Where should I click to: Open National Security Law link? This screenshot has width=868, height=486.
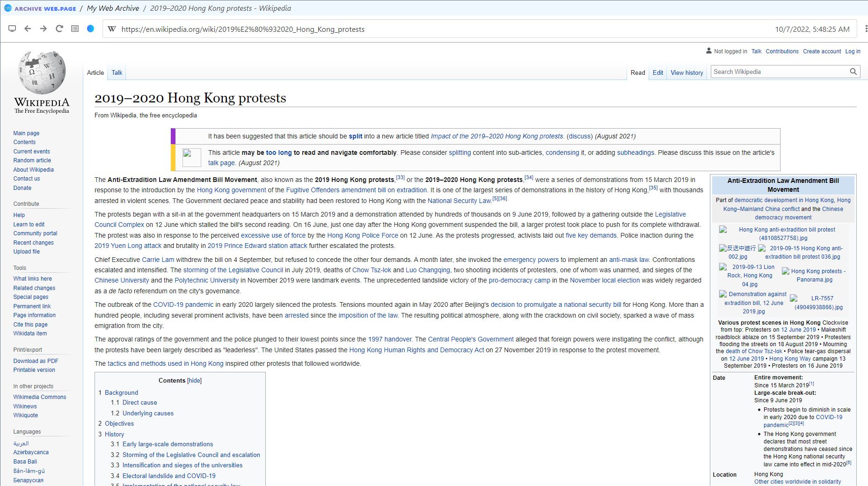pyautogui.click(x=460, y=201)
